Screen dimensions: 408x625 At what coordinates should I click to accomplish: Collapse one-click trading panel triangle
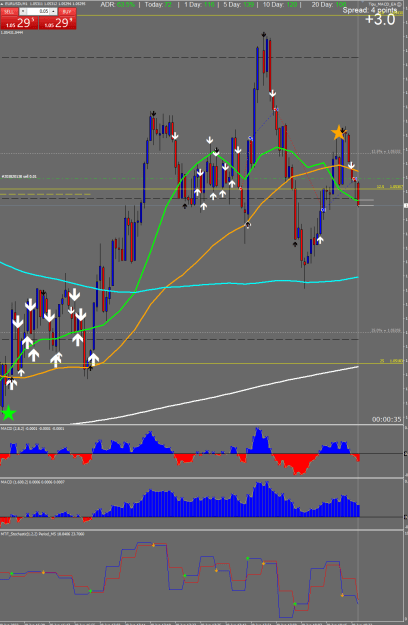[2, 4]
